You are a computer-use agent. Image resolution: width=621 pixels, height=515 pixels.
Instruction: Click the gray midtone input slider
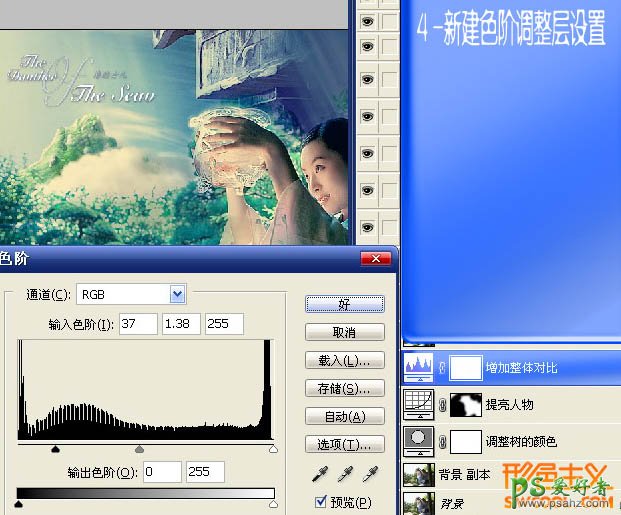(139, 451)
